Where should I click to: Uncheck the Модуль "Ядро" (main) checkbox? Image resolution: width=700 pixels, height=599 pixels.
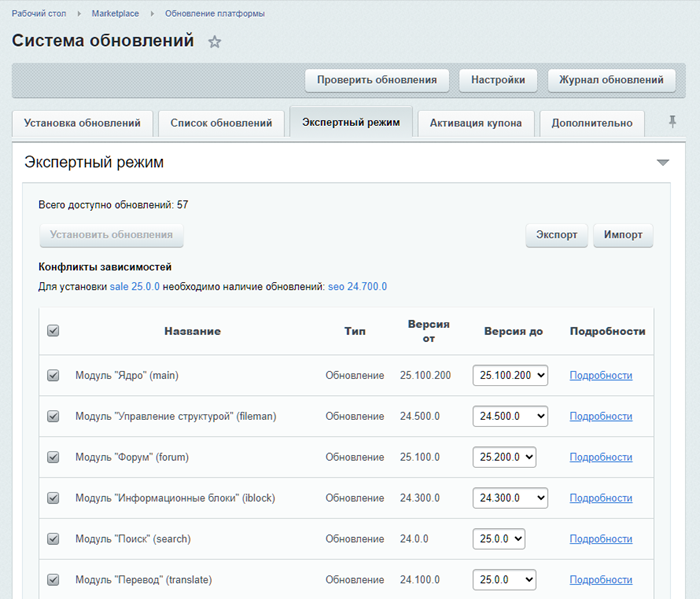click(x=53, y=375)
